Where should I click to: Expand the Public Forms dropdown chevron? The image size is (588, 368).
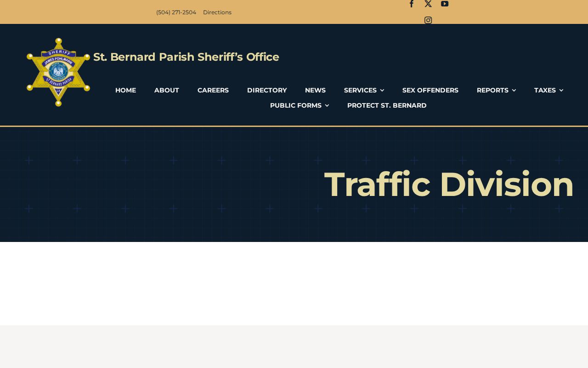click(327, 105)
